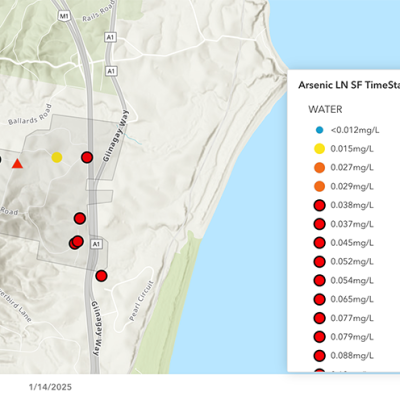Click the orange 0.027mg/L legend swatch
Screen dimensions: 400x400
320,167
